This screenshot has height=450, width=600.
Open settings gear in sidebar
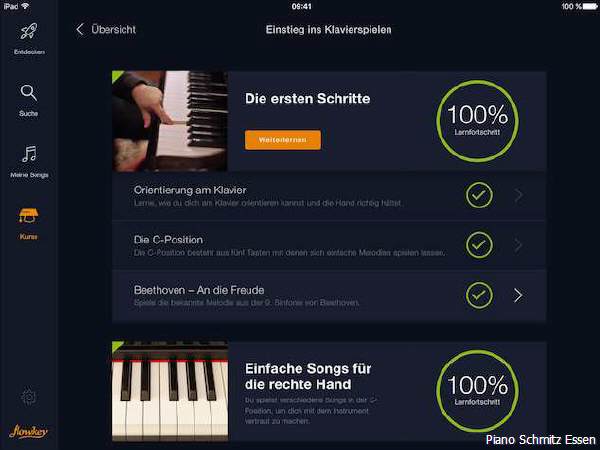pos(29,397)
